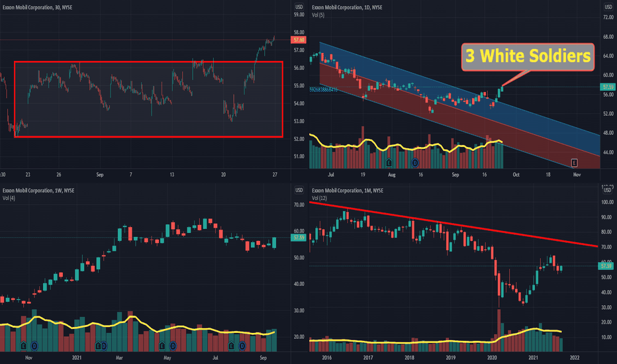Click '20.00' on the weekly price axis
The image size is (617, 364).
pos(299,337)
